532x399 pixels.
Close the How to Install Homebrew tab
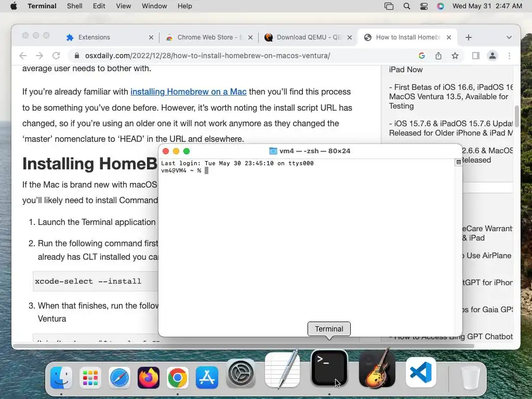(x=449, y=37)
